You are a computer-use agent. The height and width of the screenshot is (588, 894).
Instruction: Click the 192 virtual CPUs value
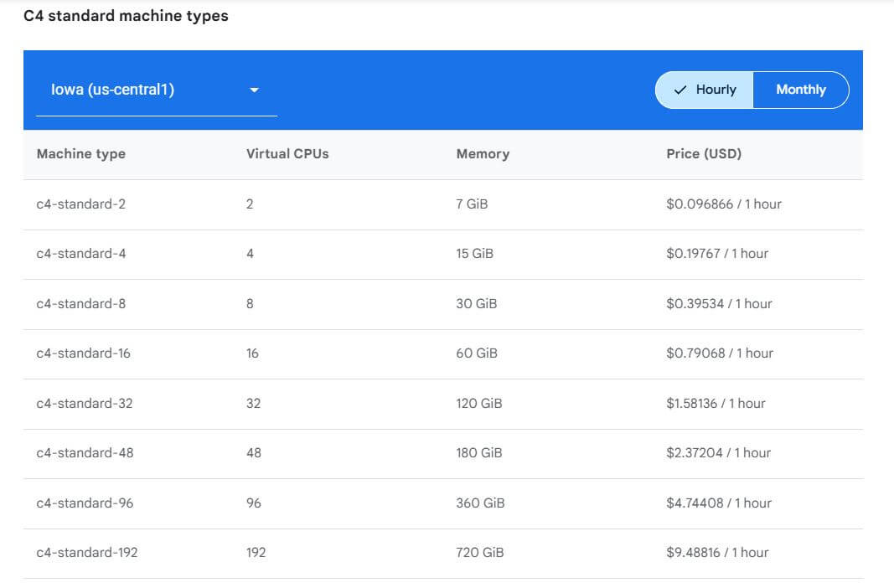[x=256, y=553]
